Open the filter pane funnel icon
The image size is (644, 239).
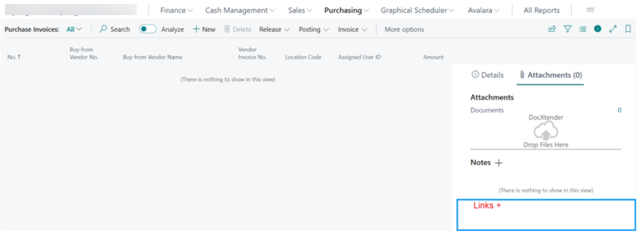pos(567,29)
